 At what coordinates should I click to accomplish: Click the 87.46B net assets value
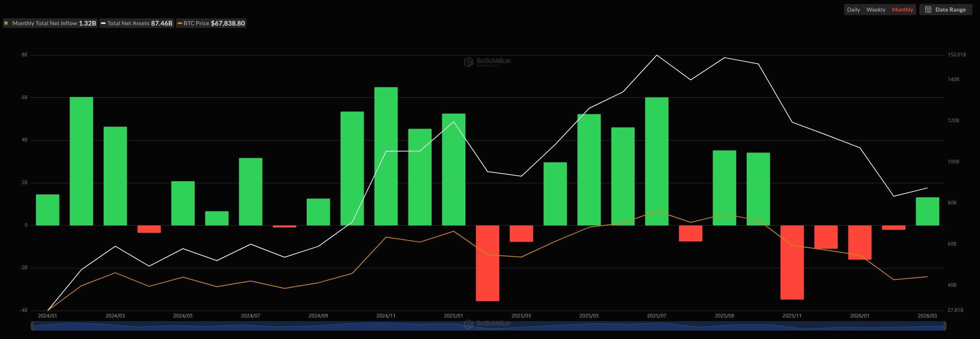coord(162,23)
